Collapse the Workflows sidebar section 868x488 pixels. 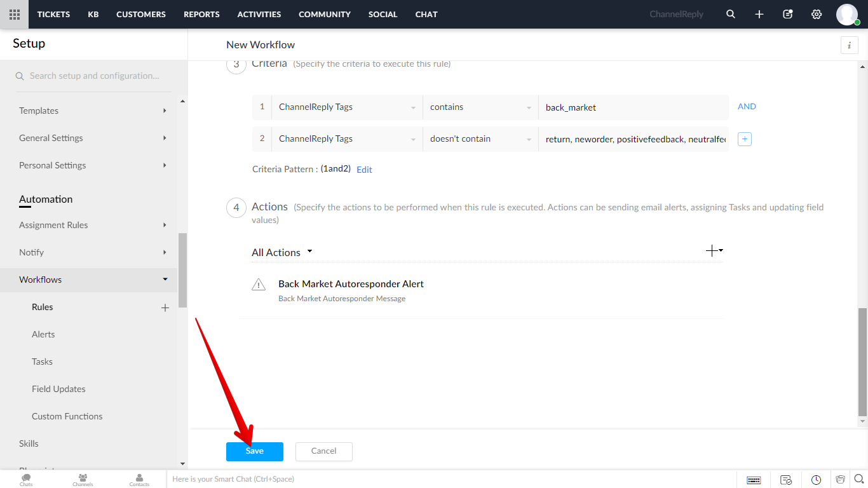click(x=89, y=280)
